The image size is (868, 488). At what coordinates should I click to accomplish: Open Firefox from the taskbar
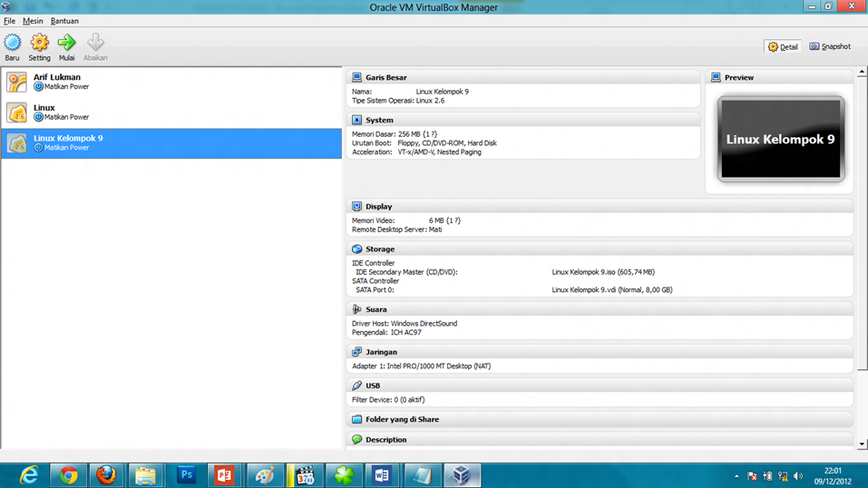click(106, 476)
